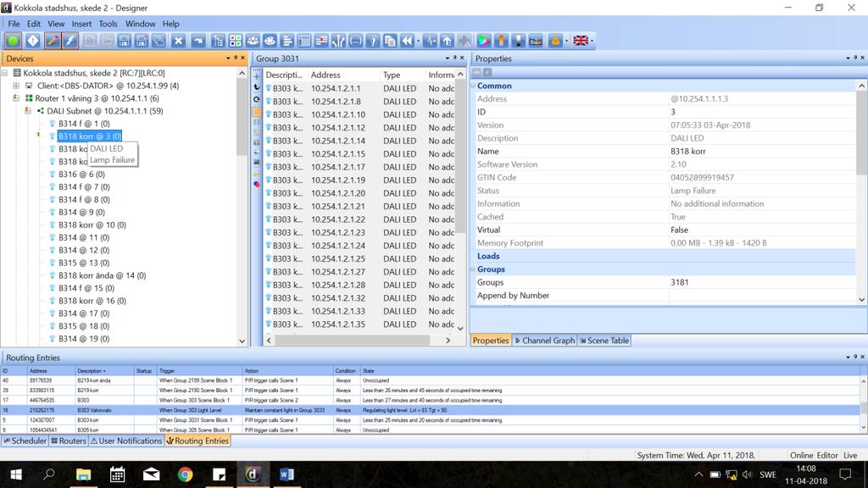Switch to the User Notifications tab
The width and height of the screenshot is (868, 488).
coord(126,441)
